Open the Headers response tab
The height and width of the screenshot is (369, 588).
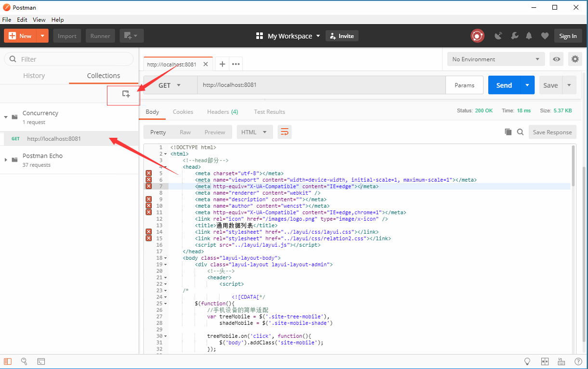pos(222,112)
